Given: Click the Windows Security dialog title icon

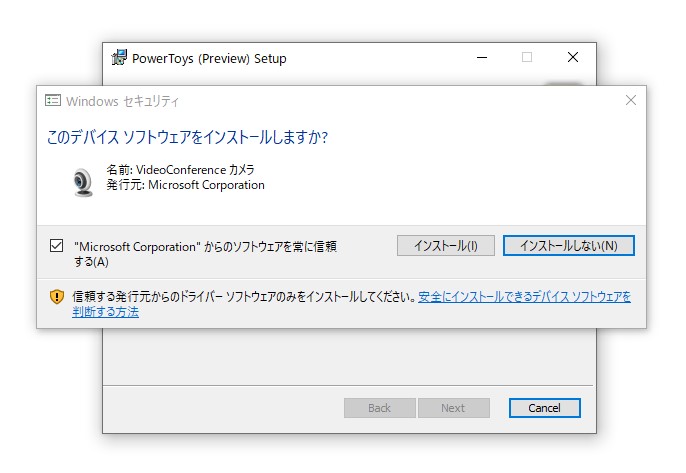Looking at the screenshot, I should click(x=53, y=101).
